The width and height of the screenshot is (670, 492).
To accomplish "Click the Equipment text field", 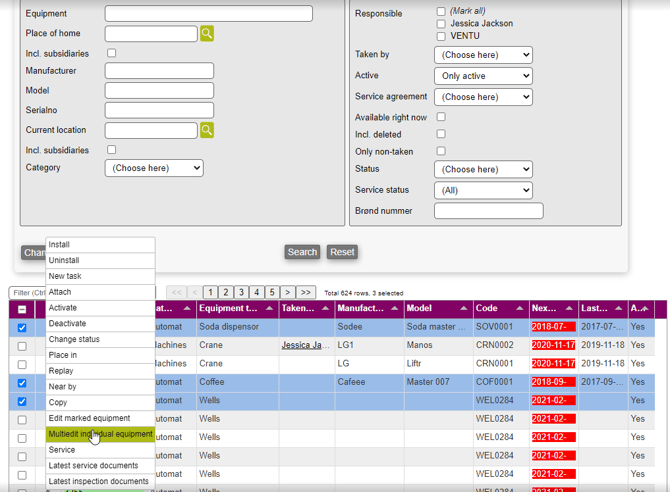I will (x=209, y=14).
